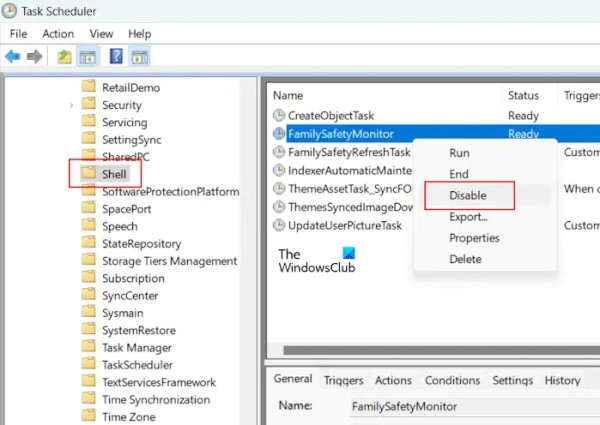Click the Ready status of CreateObjectTask
Screen dimensions: 600x425
point(523,116)
